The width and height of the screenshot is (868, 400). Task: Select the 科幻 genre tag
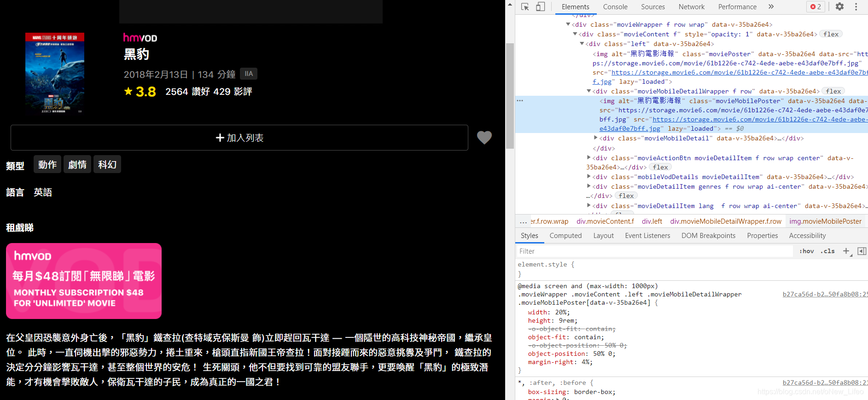coord(107,164)
